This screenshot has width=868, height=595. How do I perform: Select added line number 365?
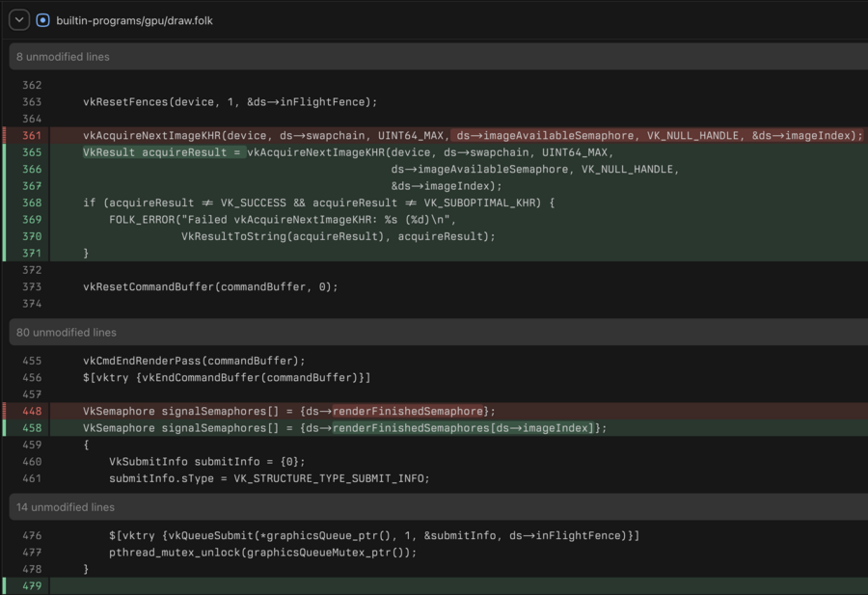tap(32, 152)
